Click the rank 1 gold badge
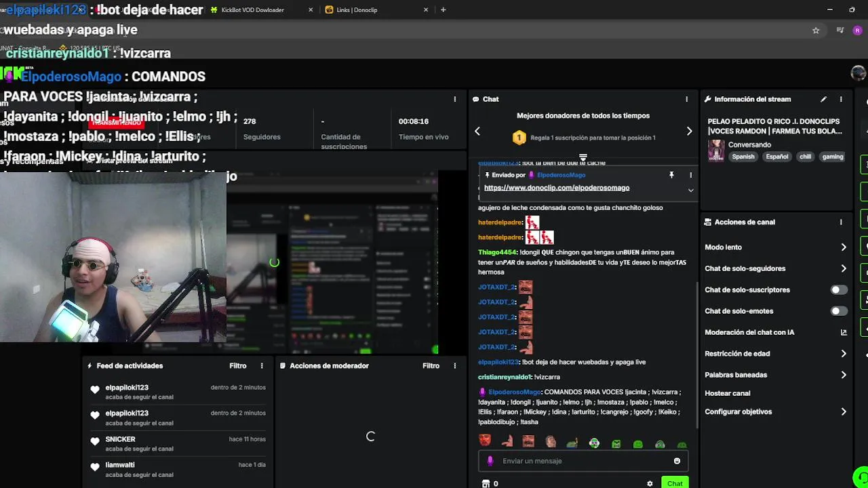The image size is (868, 488). (x=519, y=138)
